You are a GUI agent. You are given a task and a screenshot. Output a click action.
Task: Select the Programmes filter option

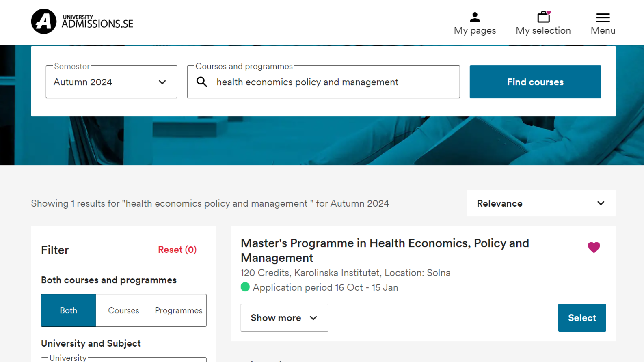[x=179, y=310]
